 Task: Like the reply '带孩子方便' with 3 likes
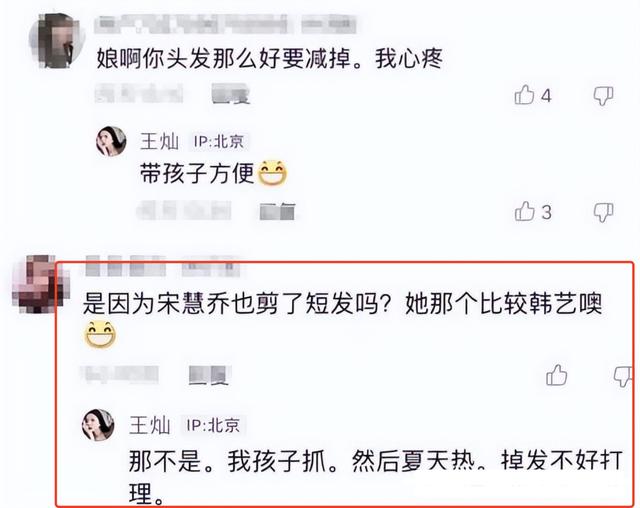[524, 211]
